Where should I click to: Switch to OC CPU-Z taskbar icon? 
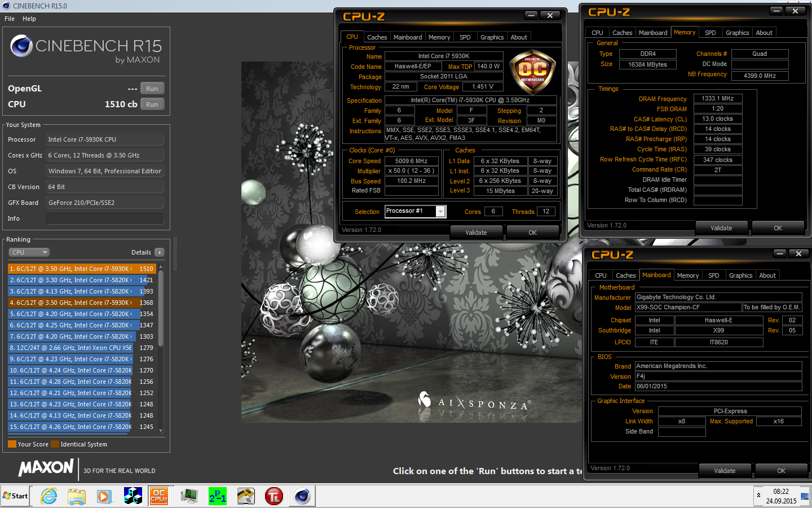[159, 496]
